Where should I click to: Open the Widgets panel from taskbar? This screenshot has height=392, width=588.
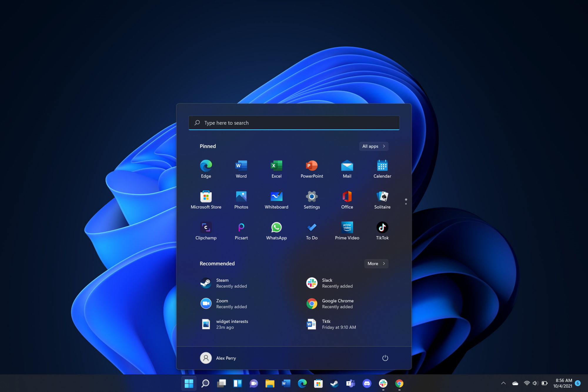tap(238, 383)
